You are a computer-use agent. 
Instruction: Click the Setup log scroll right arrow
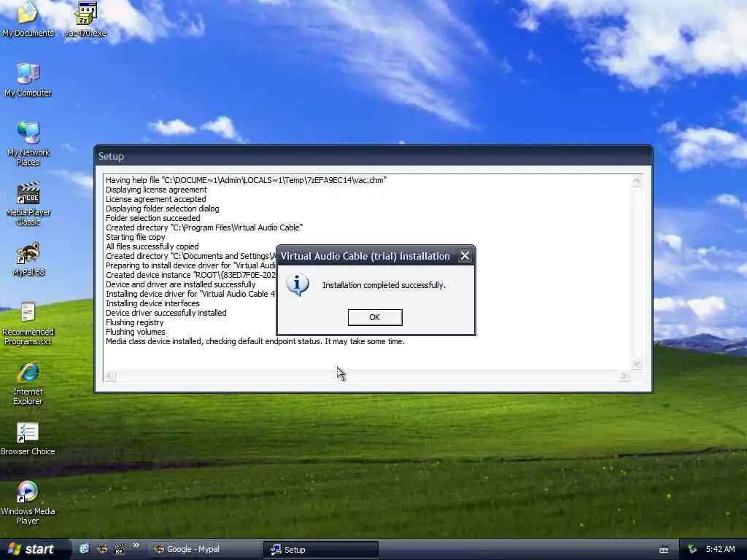pyautogui.click(x=624, y=376)
